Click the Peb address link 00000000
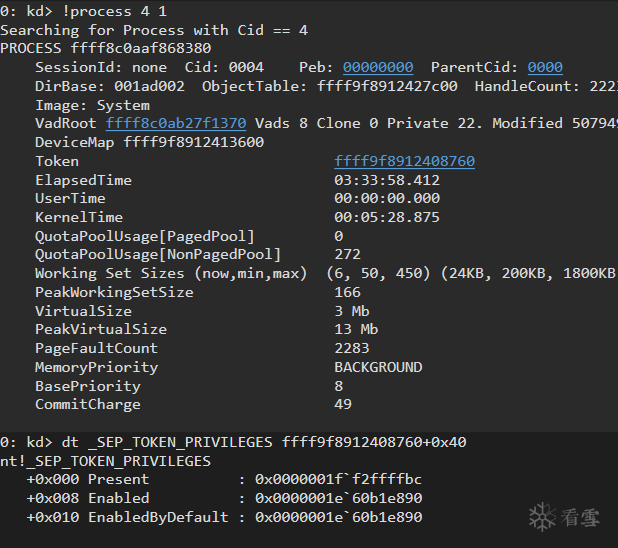 (378, 67)
